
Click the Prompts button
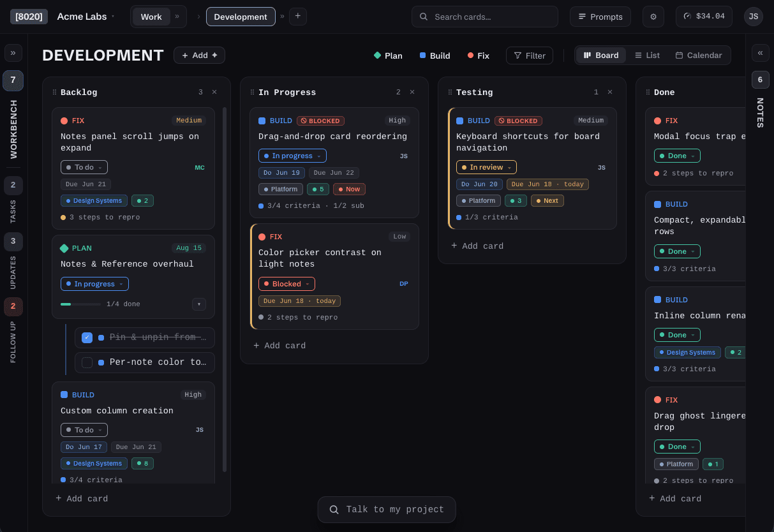point(600,17)
